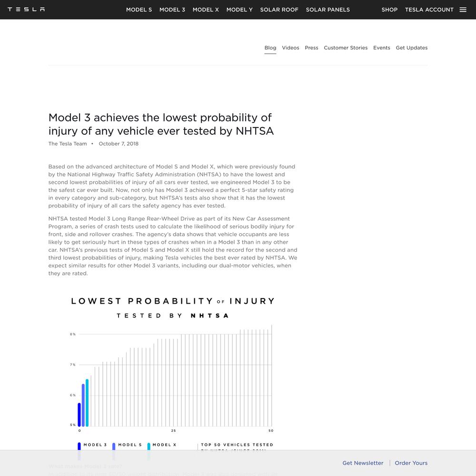Click the Tesla logo
The image size is (476, 476).
26,10
